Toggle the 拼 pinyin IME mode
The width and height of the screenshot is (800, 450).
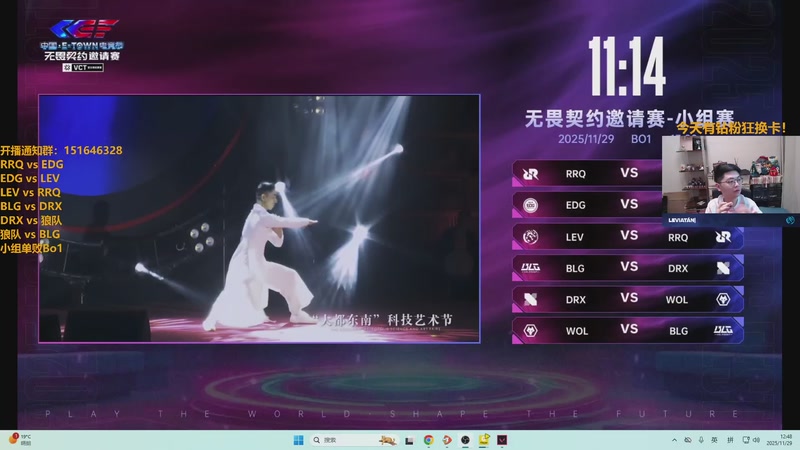click(x=730, y=440)
